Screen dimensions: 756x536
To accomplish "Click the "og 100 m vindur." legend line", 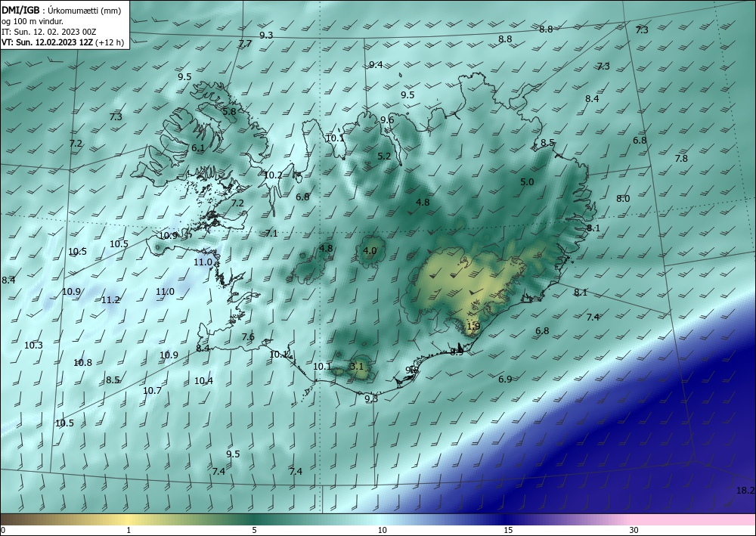I will coord(32,21).
